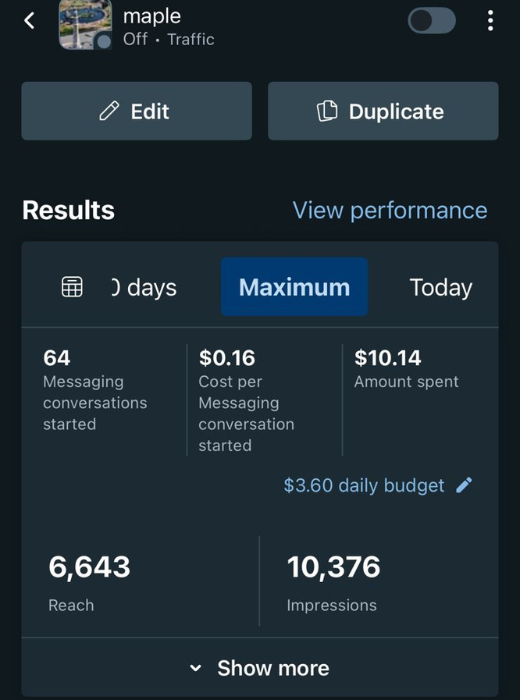Open the View performance link
520x700 pixels.
tap(390, 210)
